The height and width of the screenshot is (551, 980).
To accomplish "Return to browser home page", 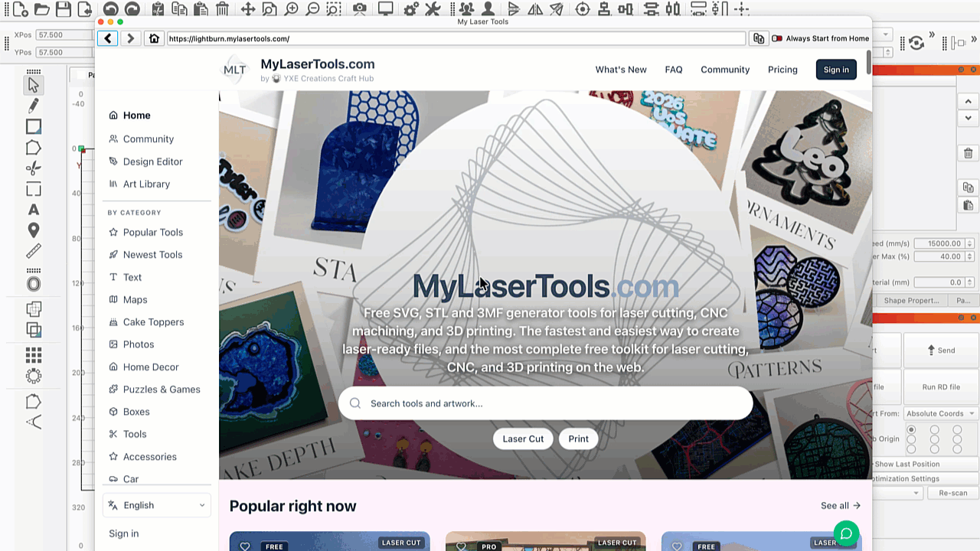I will (154, 38).
